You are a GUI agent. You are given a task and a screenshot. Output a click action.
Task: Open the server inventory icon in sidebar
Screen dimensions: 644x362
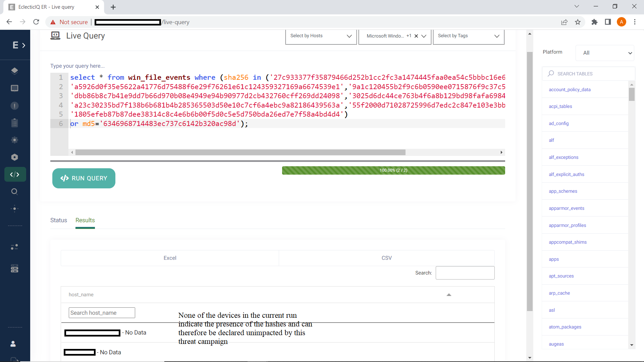click(x=14, y=268)
